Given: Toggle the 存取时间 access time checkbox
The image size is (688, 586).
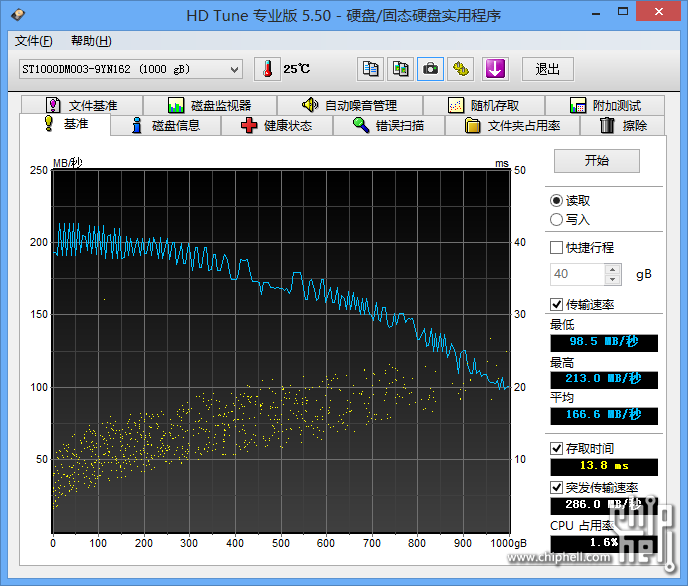Looking at the screenshot, I should [x=556, y=448].
